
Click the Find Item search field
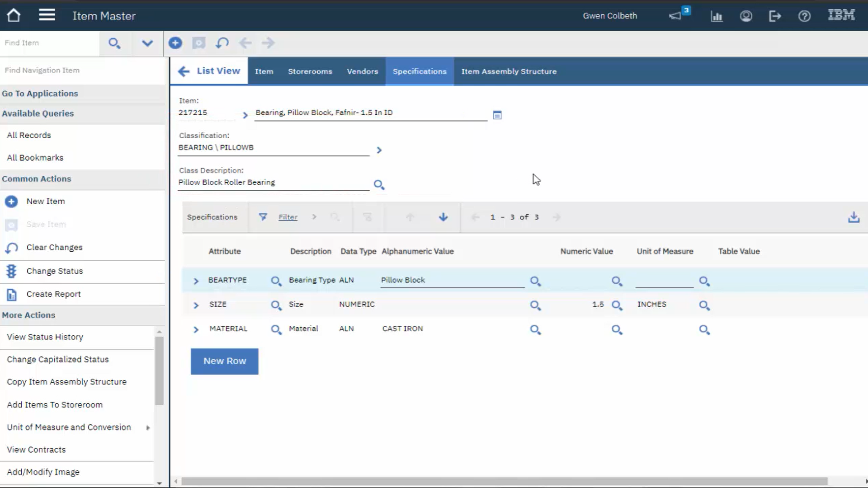point(50,43)
